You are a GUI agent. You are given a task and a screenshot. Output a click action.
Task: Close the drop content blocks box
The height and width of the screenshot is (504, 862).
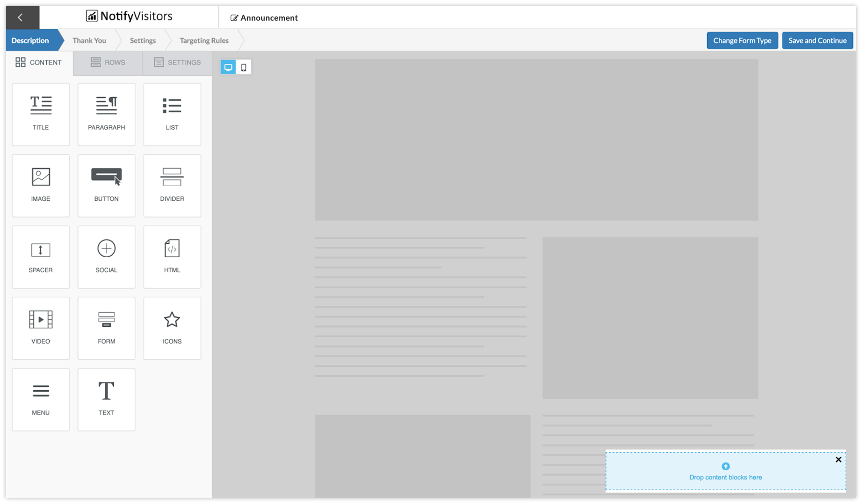(838, 459)
